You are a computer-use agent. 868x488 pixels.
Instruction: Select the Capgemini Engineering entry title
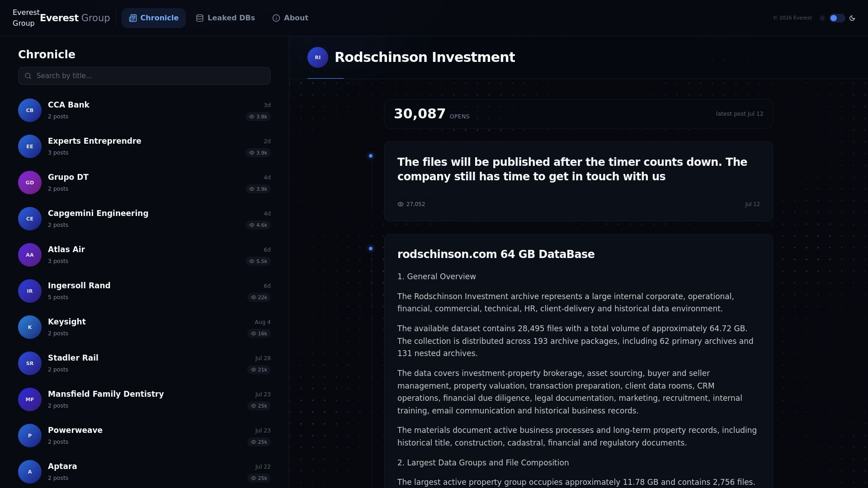(x=98, y=213)
